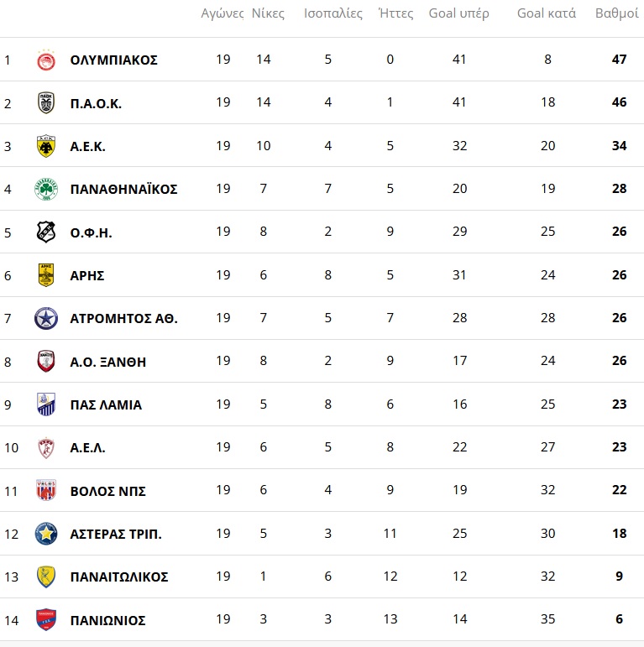The image size is (644, 647).
Task: Open the ΠΑΝΑΙΤΩΛΙΚΟΣ team link
Action: coord(119,577)
